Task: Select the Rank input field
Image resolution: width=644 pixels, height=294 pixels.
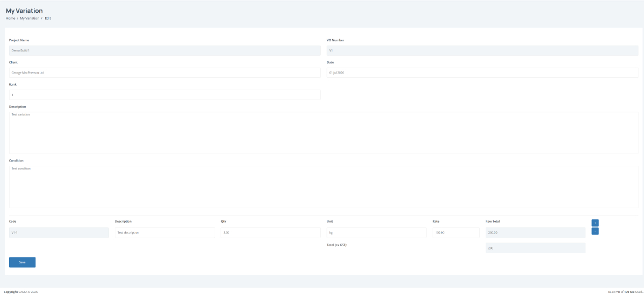Action: point(165,94)
